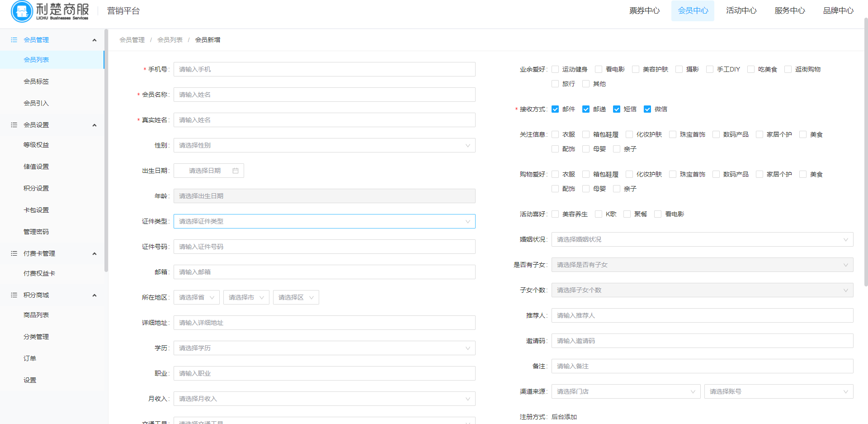This screenshot has height=424, width=868.
Task: Click the 邮箱 input field
Action: (x=325, y=272)
